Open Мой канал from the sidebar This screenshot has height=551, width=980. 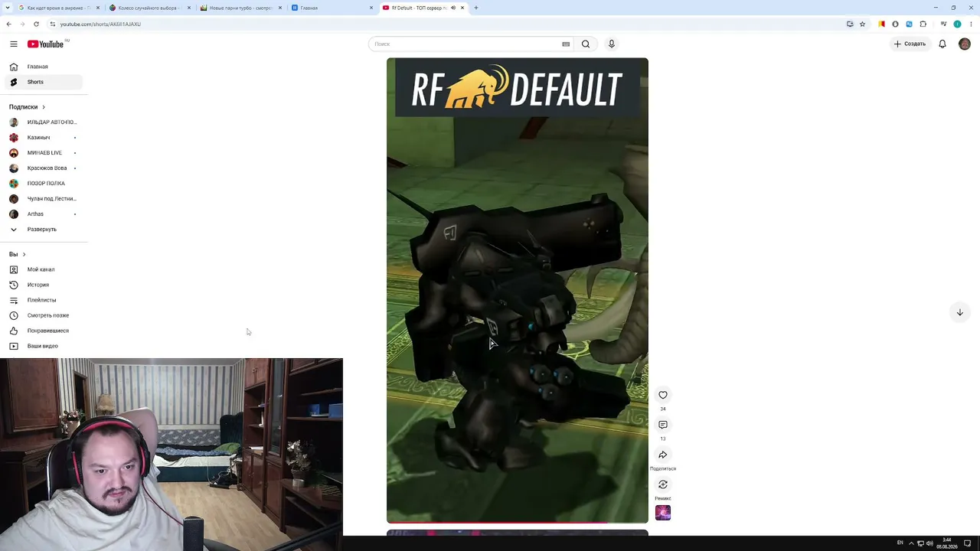tap(44, 269)
